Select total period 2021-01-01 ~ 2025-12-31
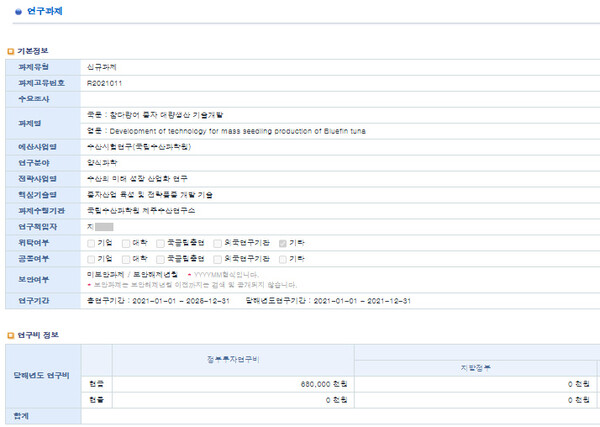Screen dimensions: 600x427 pyautogui.click(x=181, y=301)
